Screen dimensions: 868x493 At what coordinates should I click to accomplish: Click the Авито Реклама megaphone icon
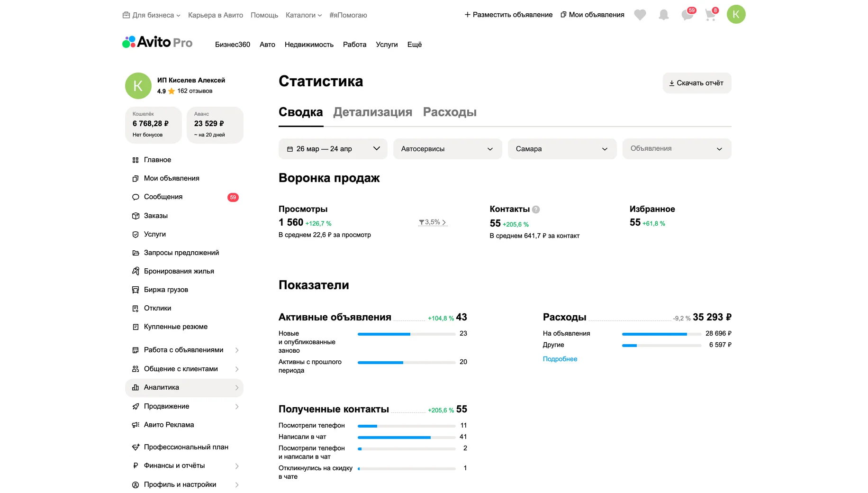136,425
